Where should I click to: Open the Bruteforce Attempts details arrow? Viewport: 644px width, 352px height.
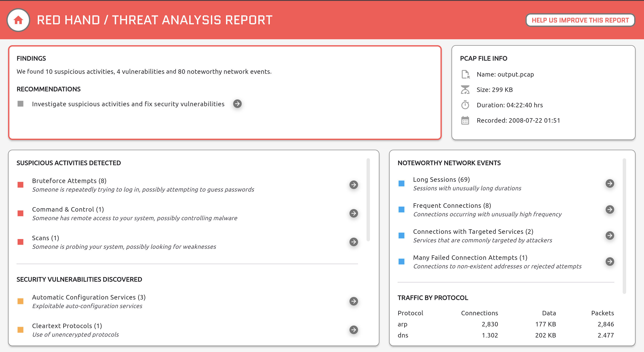click(354, 185)
